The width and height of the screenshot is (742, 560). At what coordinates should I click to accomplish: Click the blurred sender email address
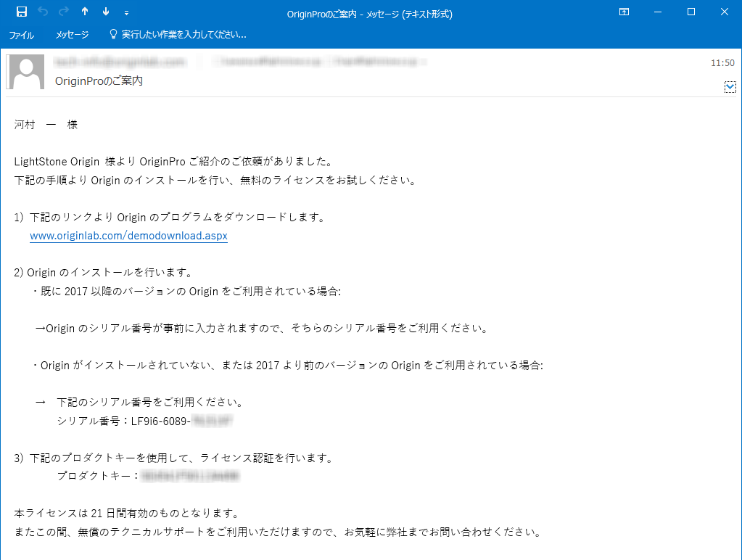click(x=120, y=62)
